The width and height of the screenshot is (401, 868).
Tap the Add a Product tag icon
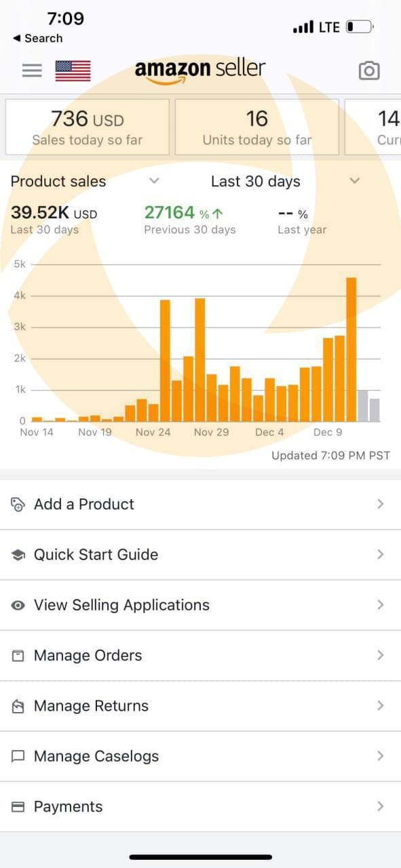(18, 504)
